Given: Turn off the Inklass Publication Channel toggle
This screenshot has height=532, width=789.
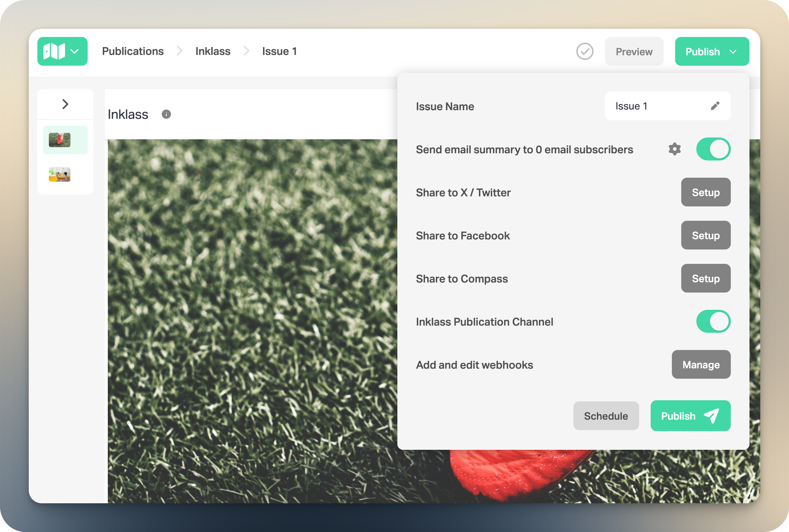Looking at the screenshot, I should click(x=713, y=321).
